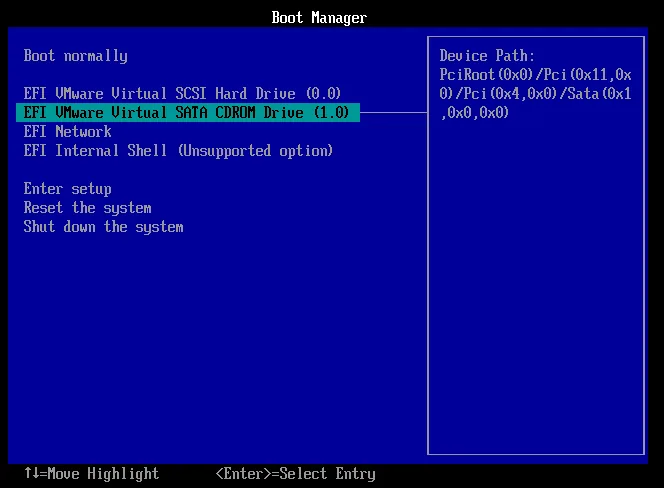This screenshot has height=488, width=664.
Task: Click the Move Highlight key hint
Action: point(91,474)
